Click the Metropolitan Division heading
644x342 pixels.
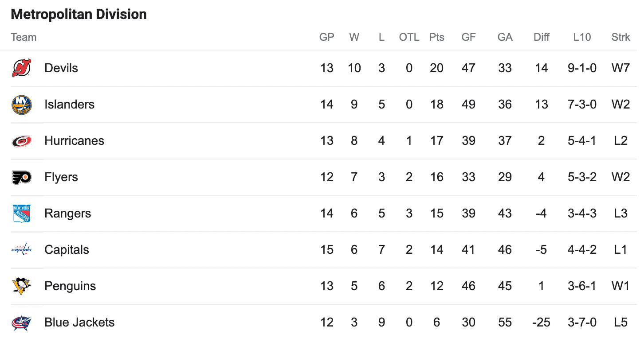point(79,15)
